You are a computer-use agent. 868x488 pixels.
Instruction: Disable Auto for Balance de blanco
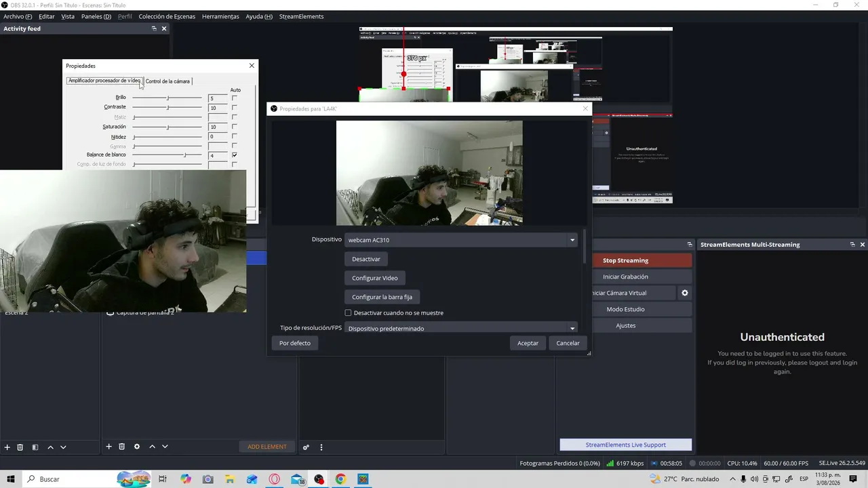tap(235, 155)
